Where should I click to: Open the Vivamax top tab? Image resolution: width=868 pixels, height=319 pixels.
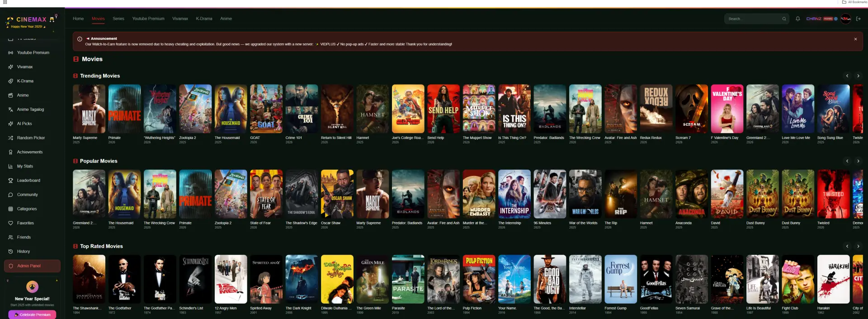coord(180,19)
